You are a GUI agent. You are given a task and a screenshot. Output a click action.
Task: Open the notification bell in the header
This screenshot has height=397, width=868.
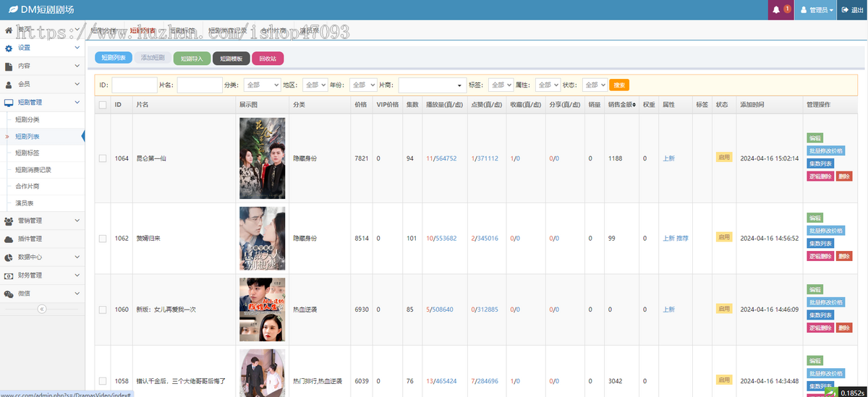pos(777,10)
